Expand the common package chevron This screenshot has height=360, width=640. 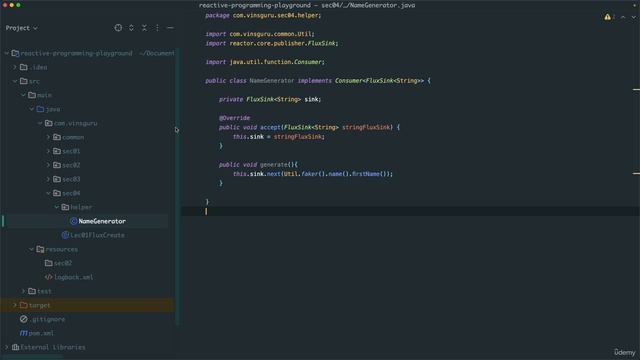(48, 137)
